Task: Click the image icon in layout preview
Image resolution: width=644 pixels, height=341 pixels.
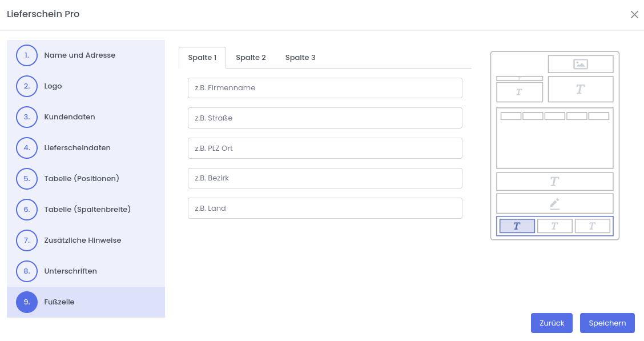Action: 580,64
